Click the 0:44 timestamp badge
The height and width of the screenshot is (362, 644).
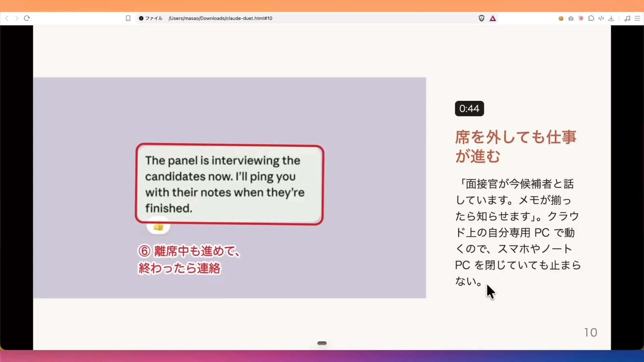pos(469,109)
